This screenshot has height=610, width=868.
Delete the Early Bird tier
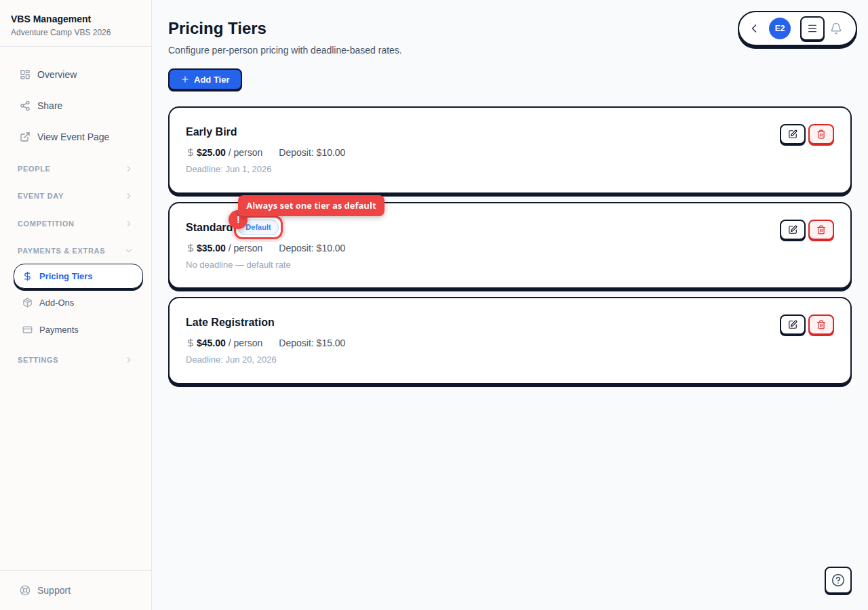[821, 134]
